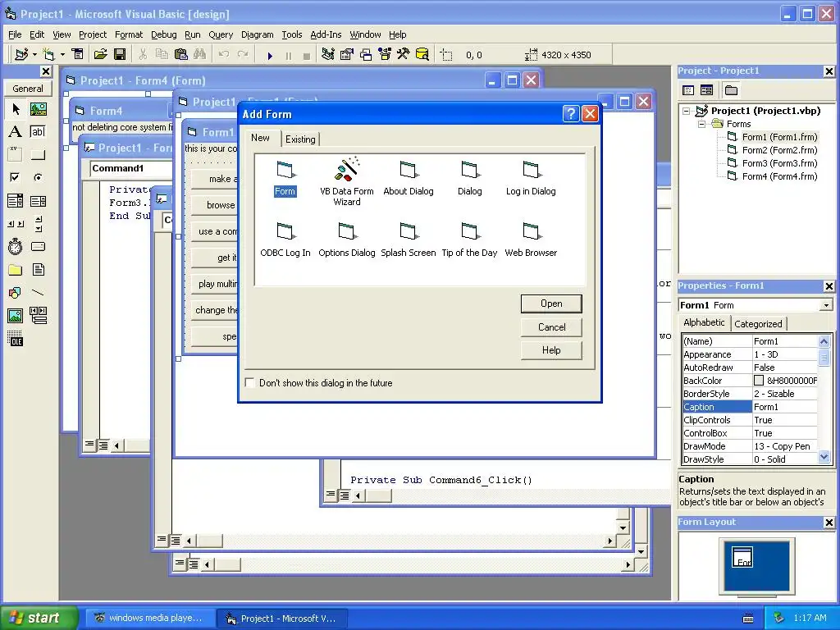This screenshot has width=840, height=630.
Task: Select Form3 (Form3.frm) in project tree
Action: point(779,163)
